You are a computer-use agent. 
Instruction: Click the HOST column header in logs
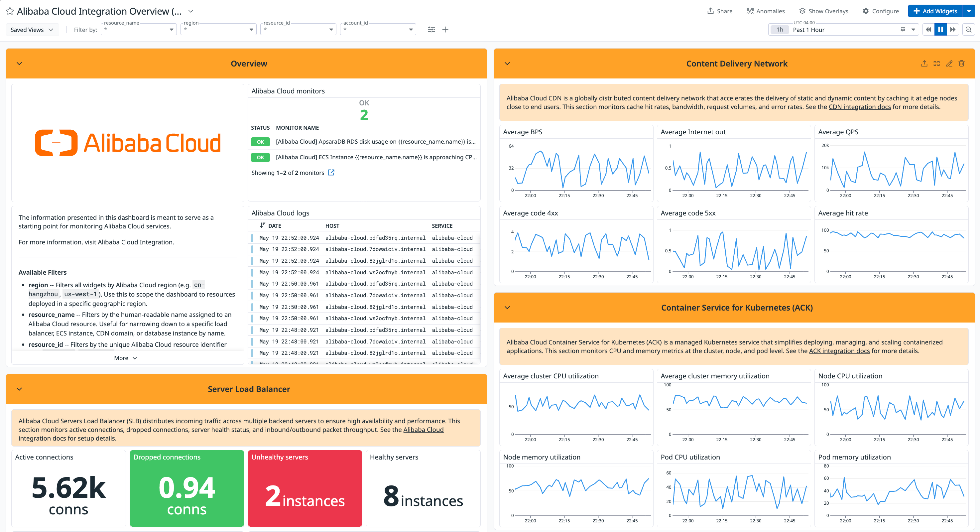[332, 226]
